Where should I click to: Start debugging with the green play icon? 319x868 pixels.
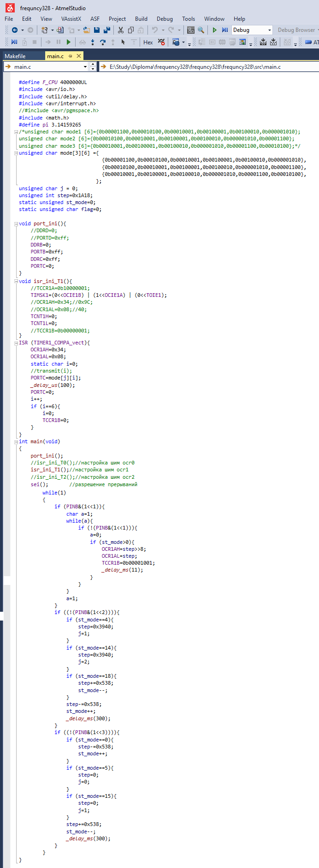214,30
